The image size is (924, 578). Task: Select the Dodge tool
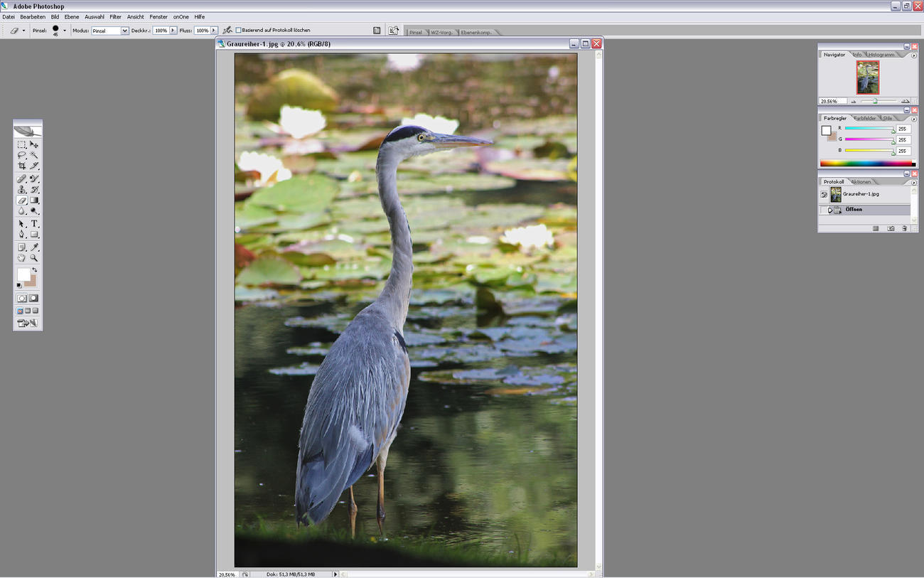click(34, 210)
